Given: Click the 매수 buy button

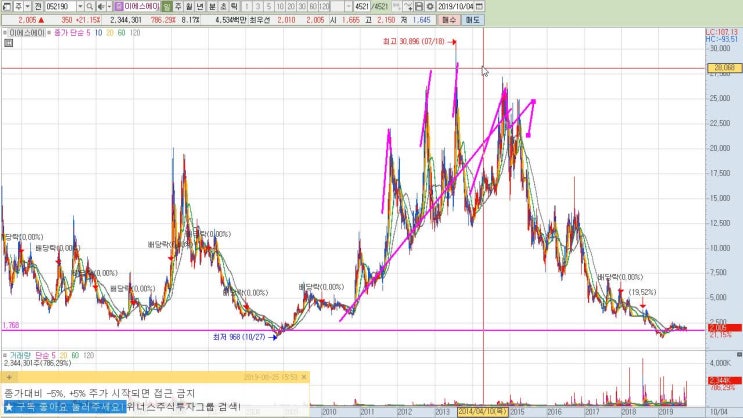Looking at the screenshot, I should [449, 20].
